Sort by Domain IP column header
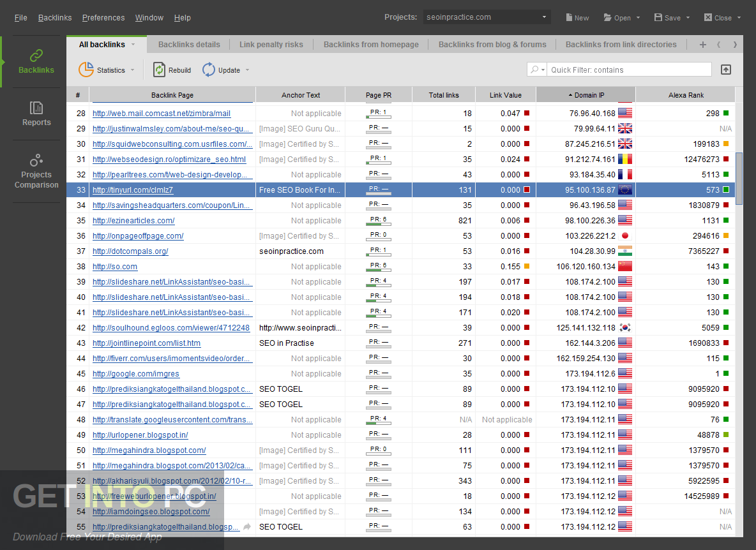The height and width of the screenshot is (550, 756). point(586,95)
